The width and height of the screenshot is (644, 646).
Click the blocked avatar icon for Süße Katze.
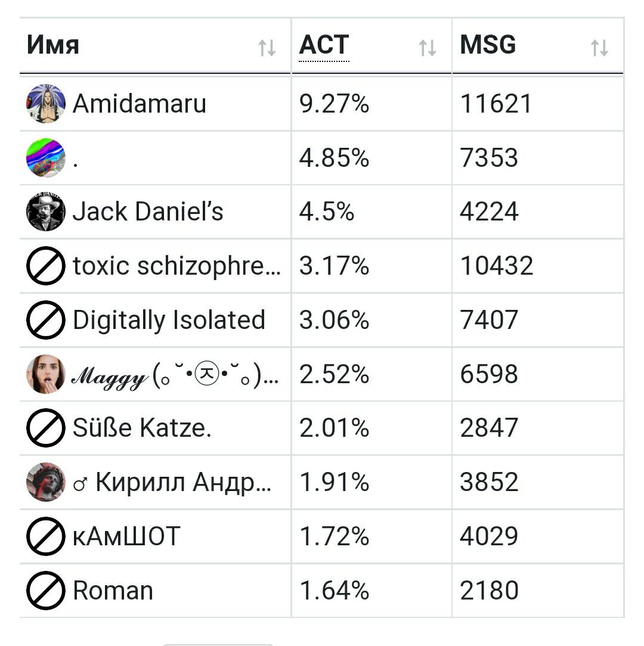[46, 428]
